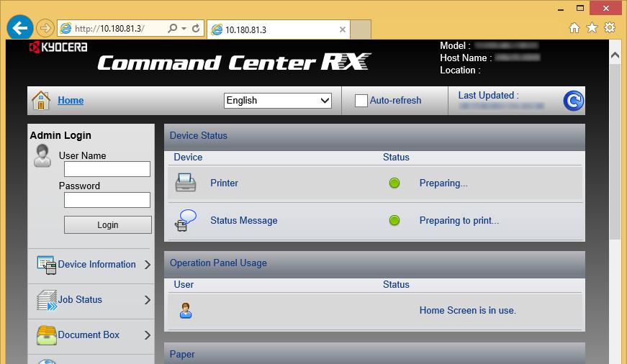Click the address bar refresh icon
The height and width of the screenshot is (364, 627).
tap(196, 28)
